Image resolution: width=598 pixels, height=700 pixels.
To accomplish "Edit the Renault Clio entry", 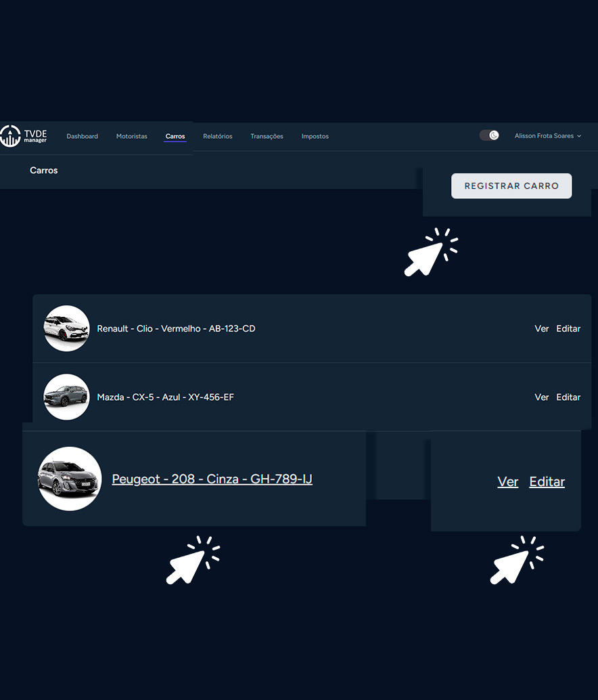I will click(568, 328).
